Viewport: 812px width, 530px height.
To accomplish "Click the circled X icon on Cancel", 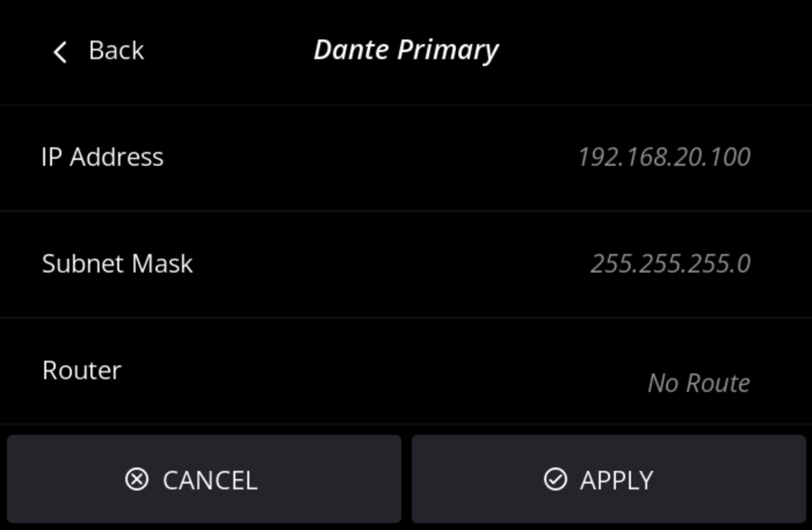I will (x=137, y=480).
